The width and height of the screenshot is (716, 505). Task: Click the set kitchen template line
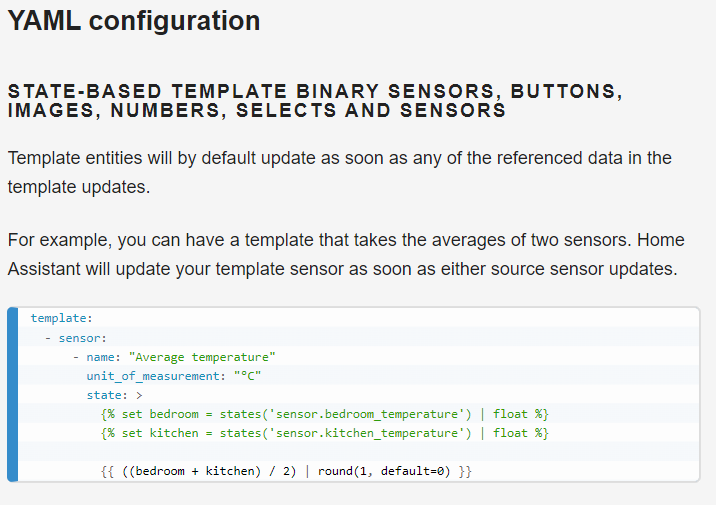point(325,433)
